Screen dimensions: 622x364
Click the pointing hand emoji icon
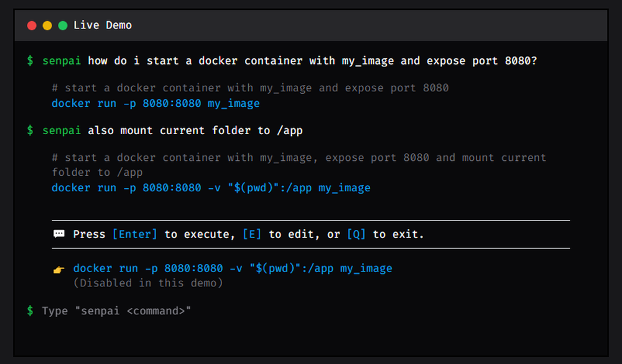(x=59, y=270)
